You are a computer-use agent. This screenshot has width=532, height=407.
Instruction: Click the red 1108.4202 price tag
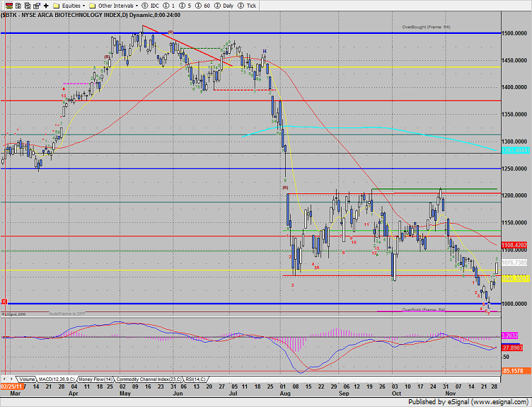tap(514, 245)
